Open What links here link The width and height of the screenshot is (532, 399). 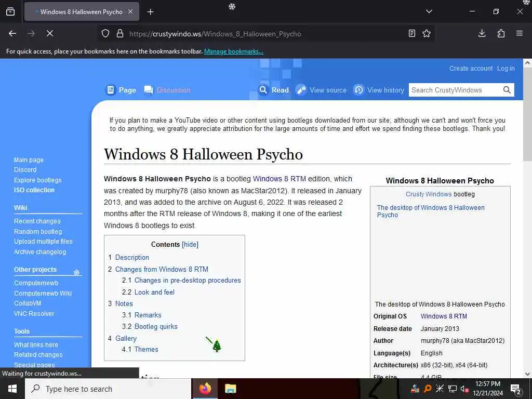pos(36,344)
